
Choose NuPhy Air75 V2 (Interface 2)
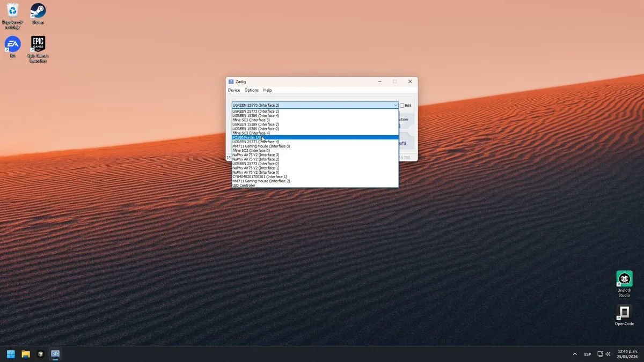315,159
